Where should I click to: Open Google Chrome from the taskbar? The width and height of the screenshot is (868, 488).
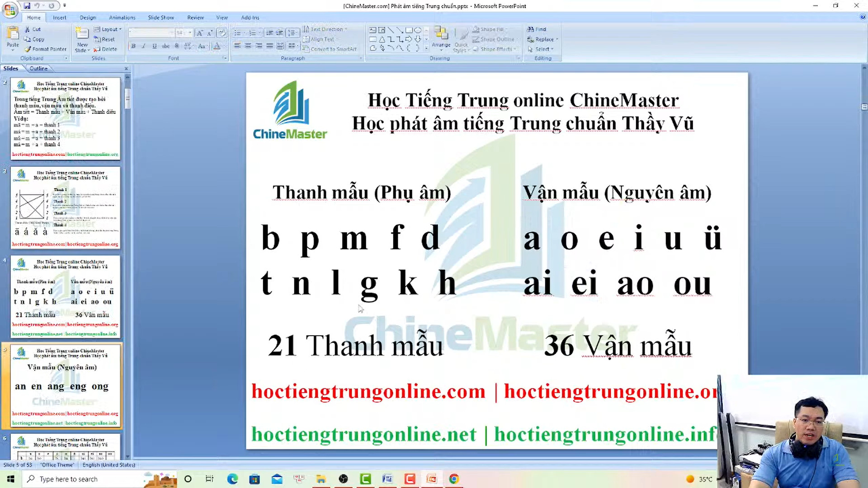pos(454,479)
